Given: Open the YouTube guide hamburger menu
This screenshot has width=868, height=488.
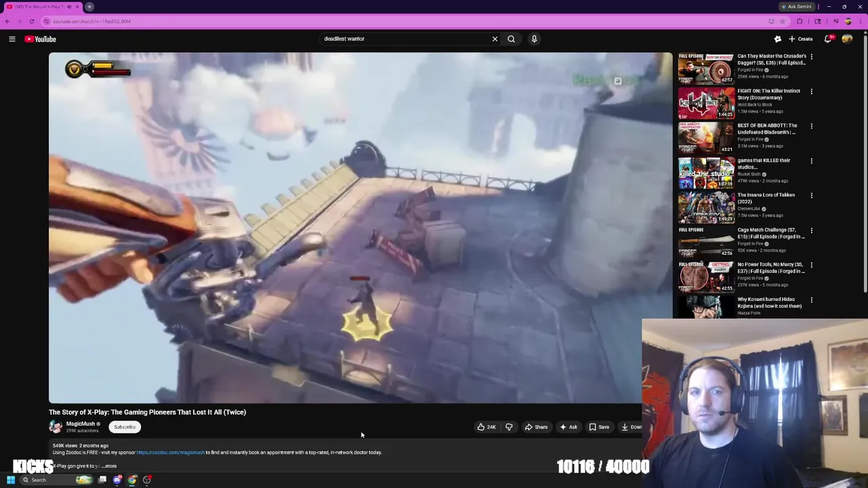Looking at the screenshot, I should pyautogui.click(x=12, y=39).
